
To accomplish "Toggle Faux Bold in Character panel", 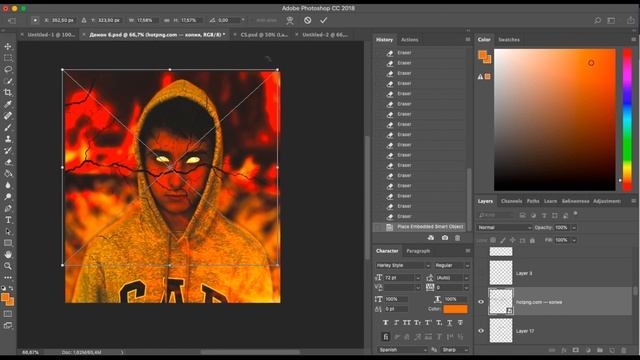I will tap(386, 322).
